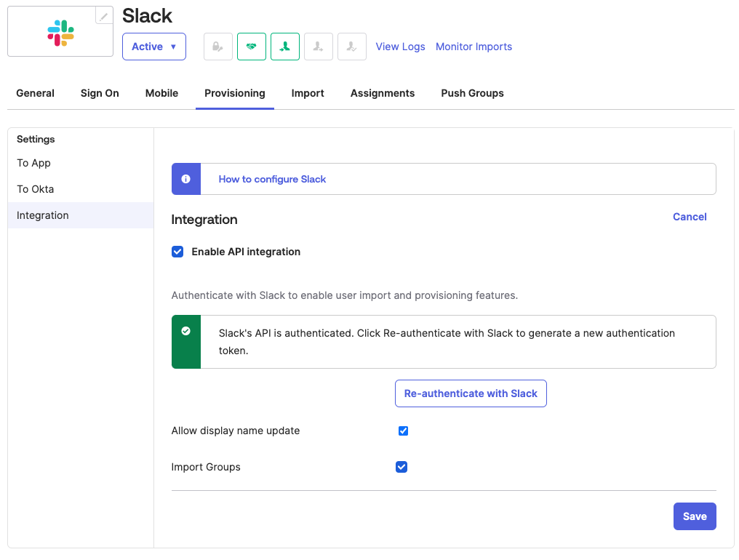739x560 pixels.
Task: Click the green user import icon
Action: [285, 47]
